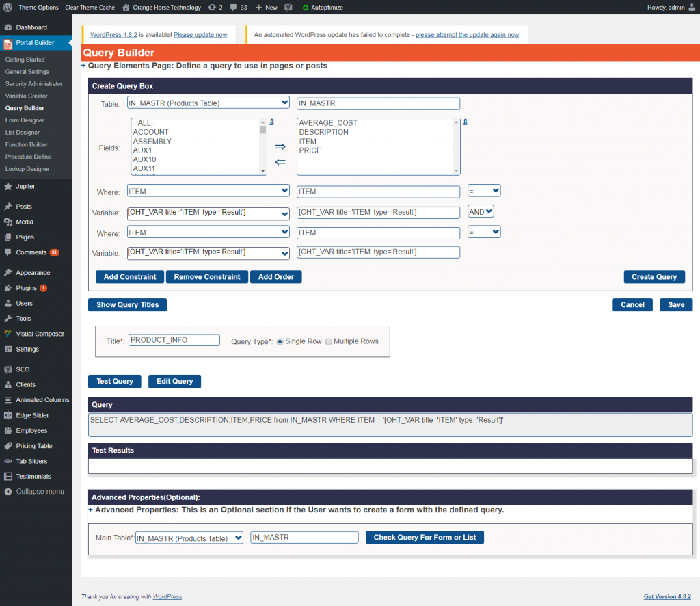Click the Collapse menu arrow icon

[8, 492]
